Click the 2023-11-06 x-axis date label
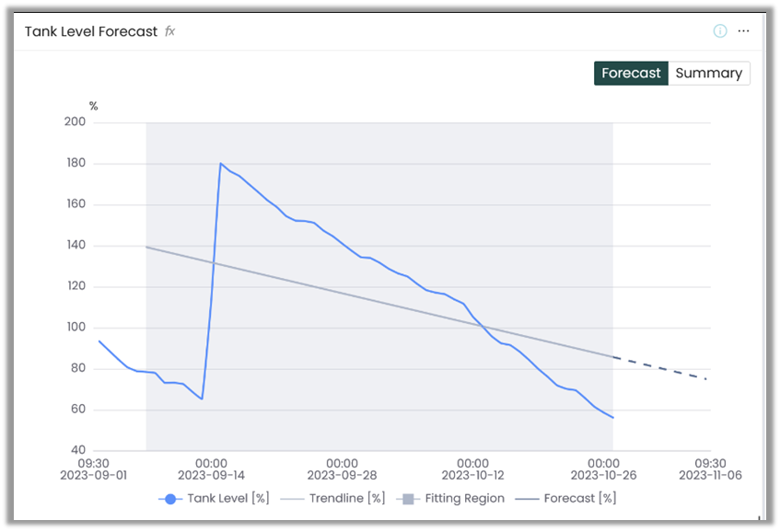Image resolution: width=780 pixels, height=532 pixels. point(710,476)
